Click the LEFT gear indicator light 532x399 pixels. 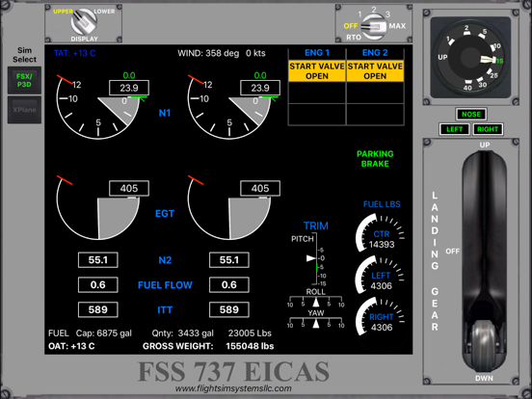[454, 129]
